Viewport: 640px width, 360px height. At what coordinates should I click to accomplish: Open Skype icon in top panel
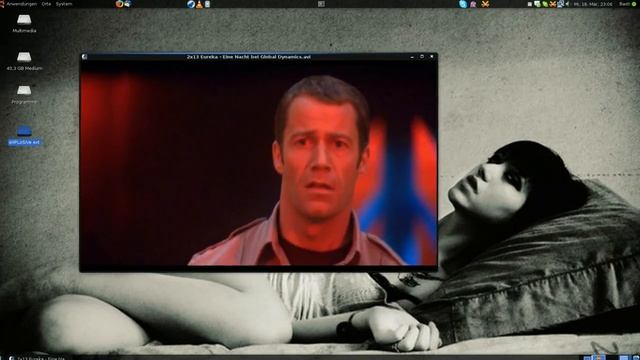coord(463,4)
